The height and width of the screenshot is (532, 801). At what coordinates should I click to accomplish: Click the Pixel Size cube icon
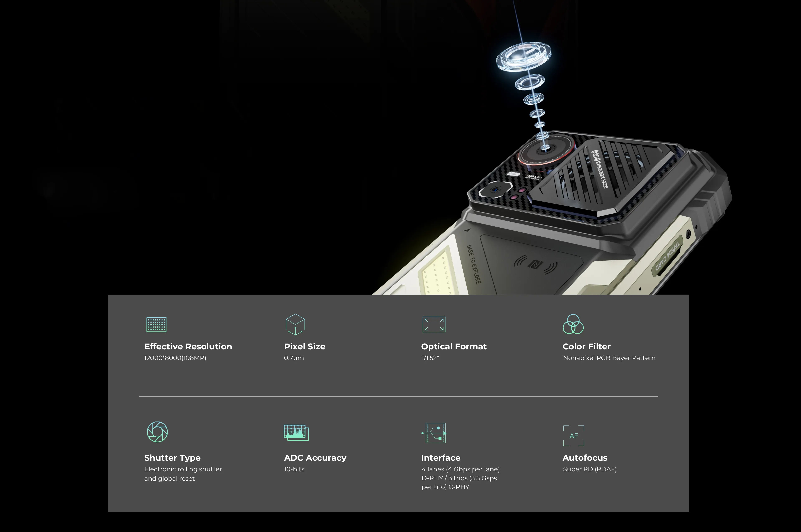[295, 324]
